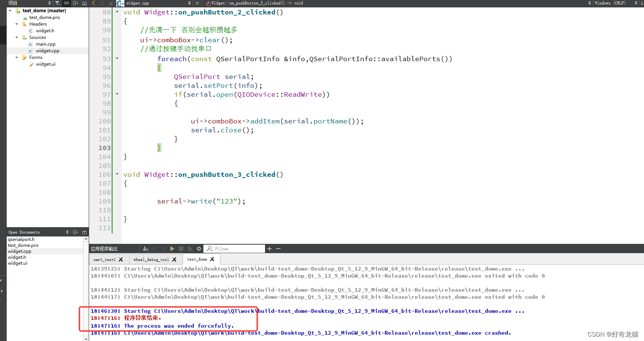The width and height of the screenshot is (644, 341).
Task: Toggle synchronize project tree with editor
Action: tap(66, 3)
